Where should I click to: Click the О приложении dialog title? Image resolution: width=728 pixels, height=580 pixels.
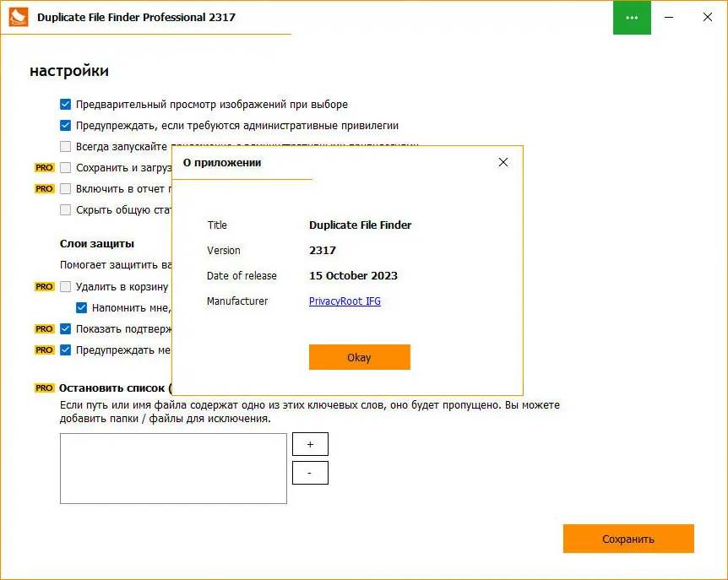point(222,163)
